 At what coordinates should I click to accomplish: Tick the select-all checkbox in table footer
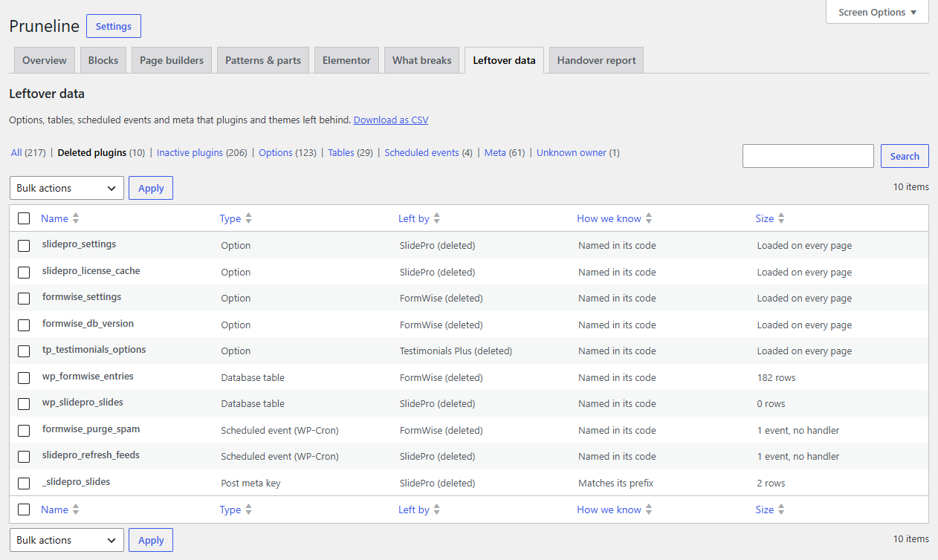[24, 509]
